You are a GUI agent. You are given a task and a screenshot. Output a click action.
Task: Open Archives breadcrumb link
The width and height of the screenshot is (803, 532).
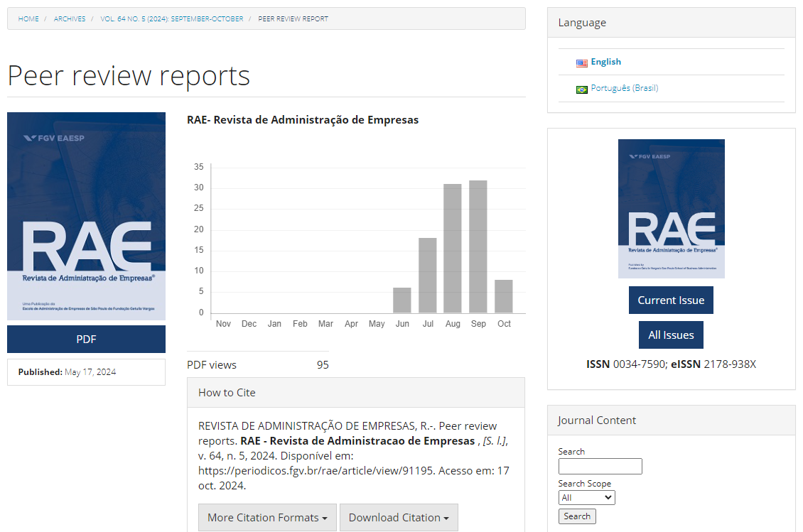click(x=70, y=18)
